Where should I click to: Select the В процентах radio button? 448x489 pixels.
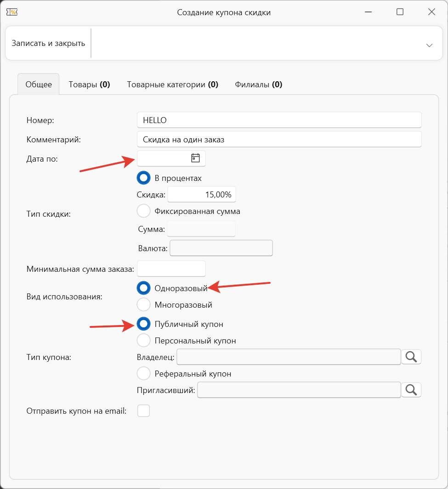tap(144, 178)
